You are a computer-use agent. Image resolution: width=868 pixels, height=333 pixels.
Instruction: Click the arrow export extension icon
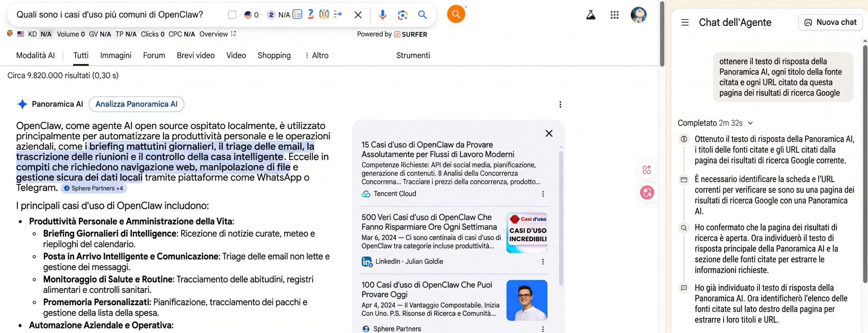click(338, 14)
